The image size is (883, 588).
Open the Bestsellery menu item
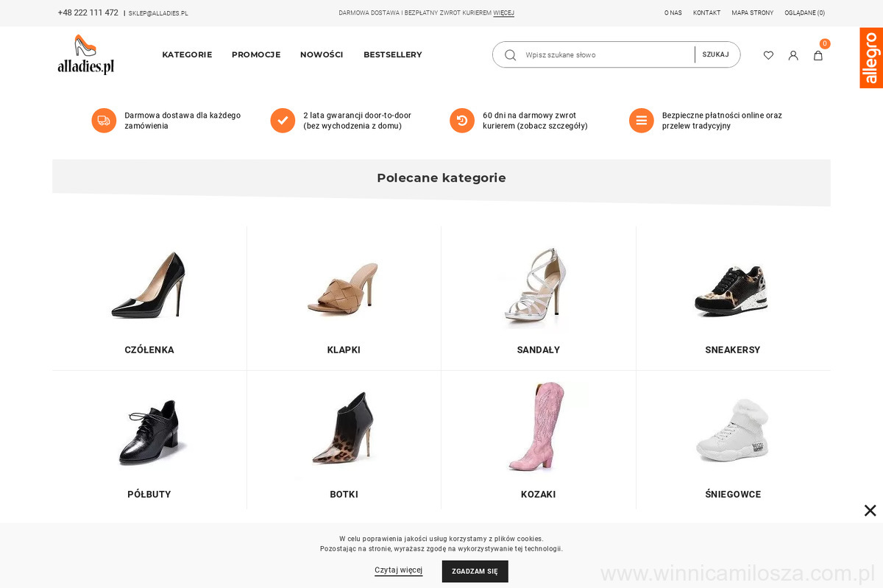[x=393, y=55]
